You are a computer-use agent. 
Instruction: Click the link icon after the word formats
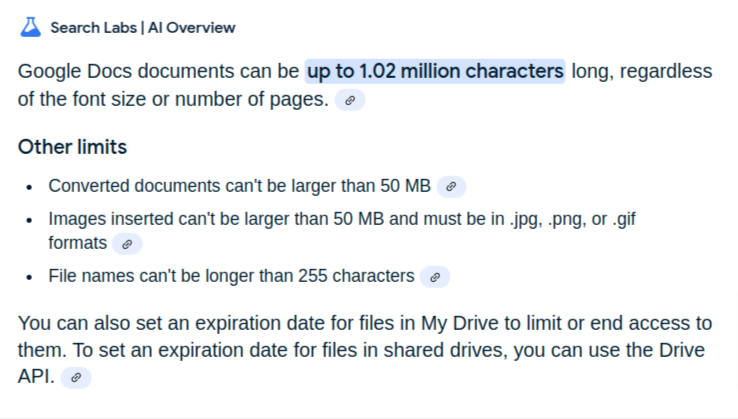click(127, 244)
